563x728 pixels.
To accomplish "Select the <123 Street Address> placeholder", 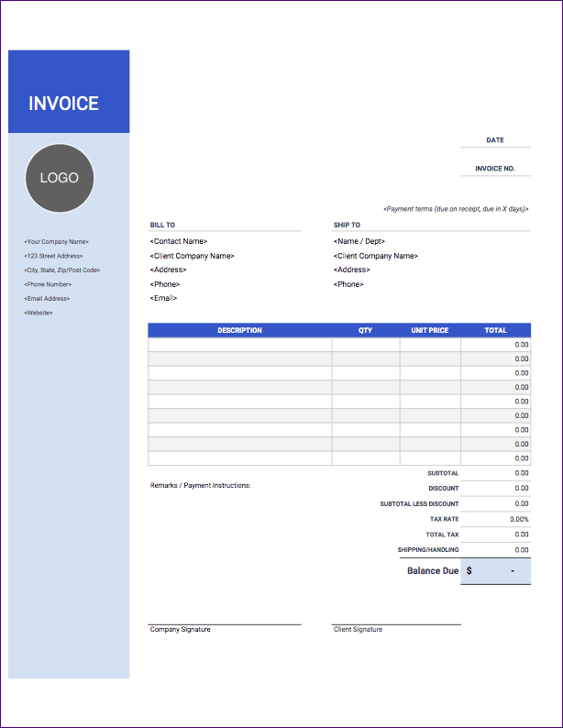I will pyautogui.click(x=53, y=256).
